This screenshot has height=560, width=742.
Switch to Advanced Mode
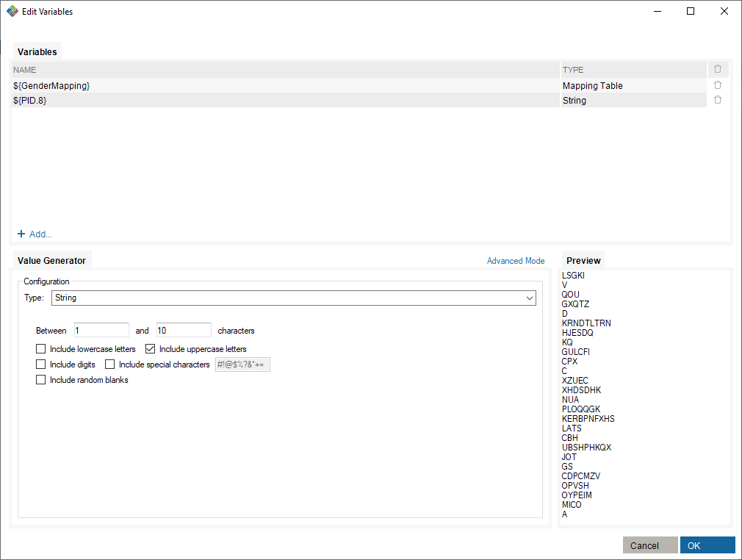click(516, 261)
